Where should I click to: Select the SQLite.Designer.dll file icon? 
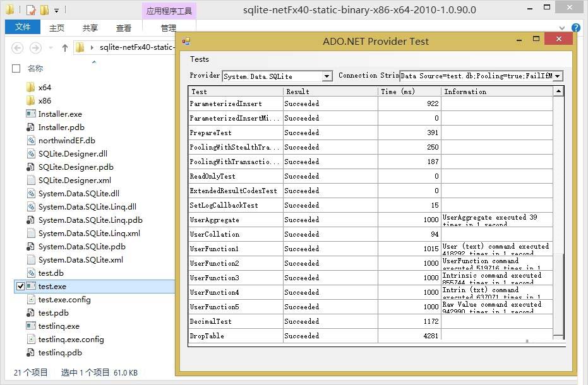(31, 153)
